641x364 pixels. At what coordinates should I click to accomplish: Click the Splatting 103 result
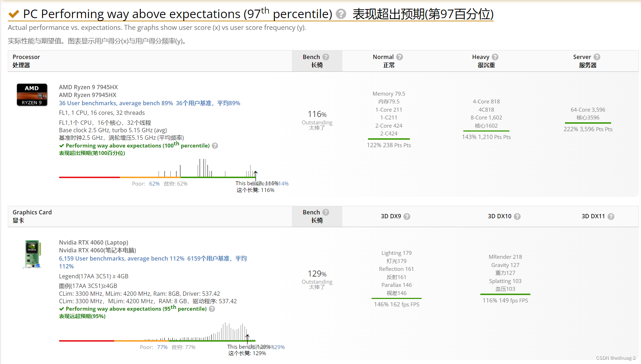tap(506, 281)
